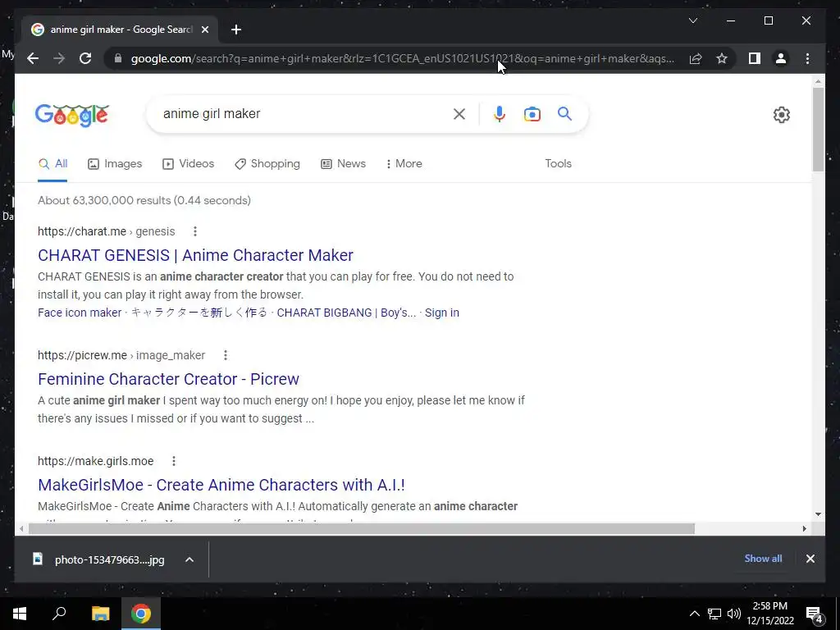Submit search with the magnifier button
840x630 pixels.
(x=564, y=113)
